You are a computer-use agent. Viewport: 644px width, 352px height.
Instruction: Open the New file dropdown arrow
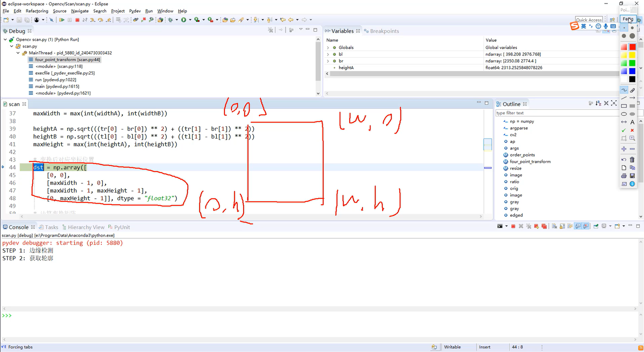pyautogui.click(x=13, y=20)
